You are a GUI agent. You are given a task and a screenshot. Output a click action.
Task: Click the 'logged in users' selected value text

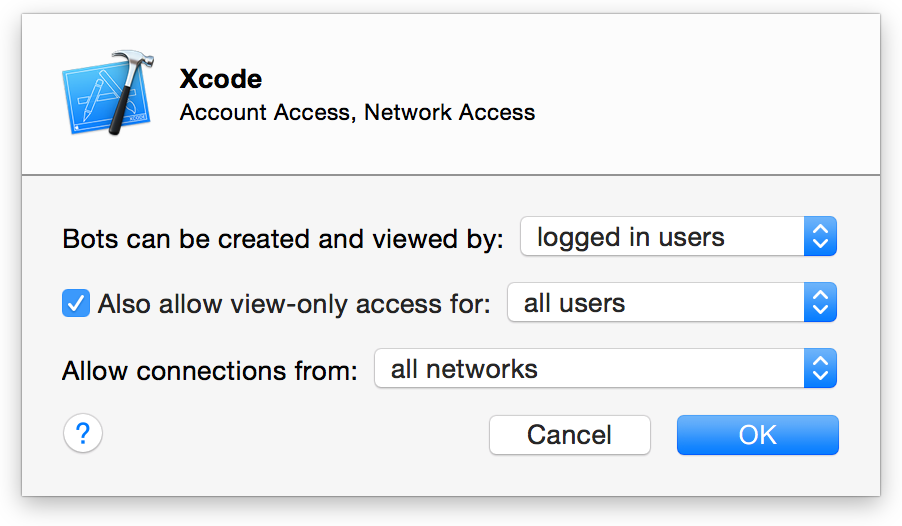point(630,238)
